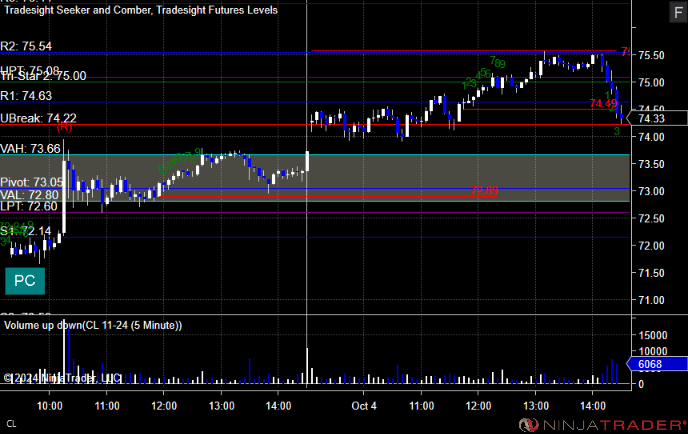Click the Oct 4 date label
Screen dimensions: 688x434
pyautogui.click(x=364, y=406)
